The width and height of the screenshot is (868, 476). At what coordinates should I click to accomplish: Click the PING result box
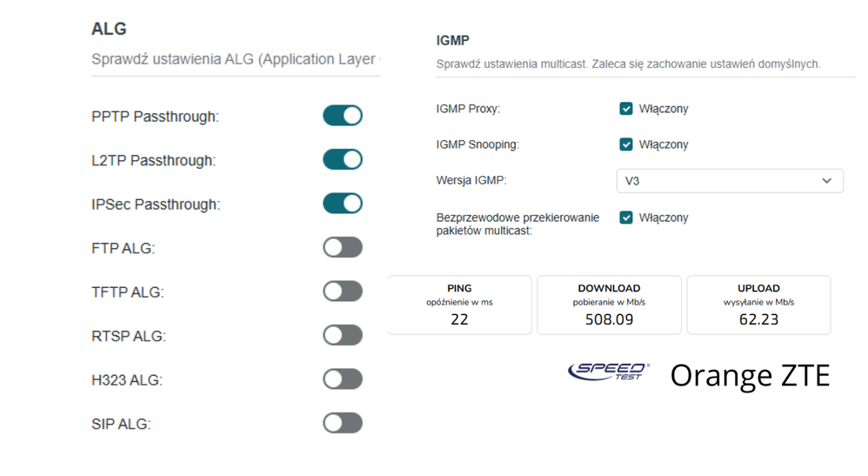tap(459, 305)
